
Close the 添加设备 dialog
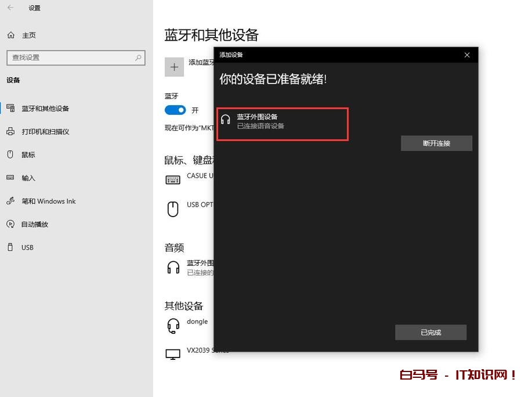point(467,55)
